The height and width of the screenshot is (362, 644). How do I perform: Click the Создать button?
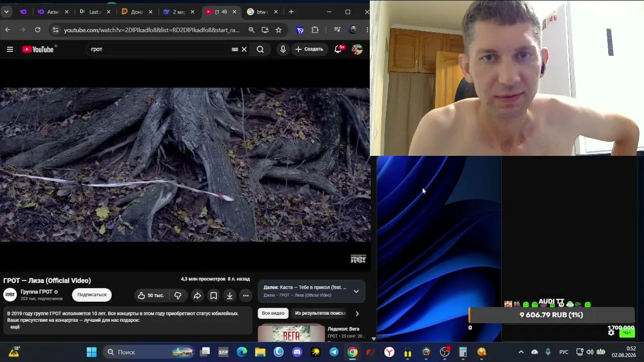tap(309, 49)
